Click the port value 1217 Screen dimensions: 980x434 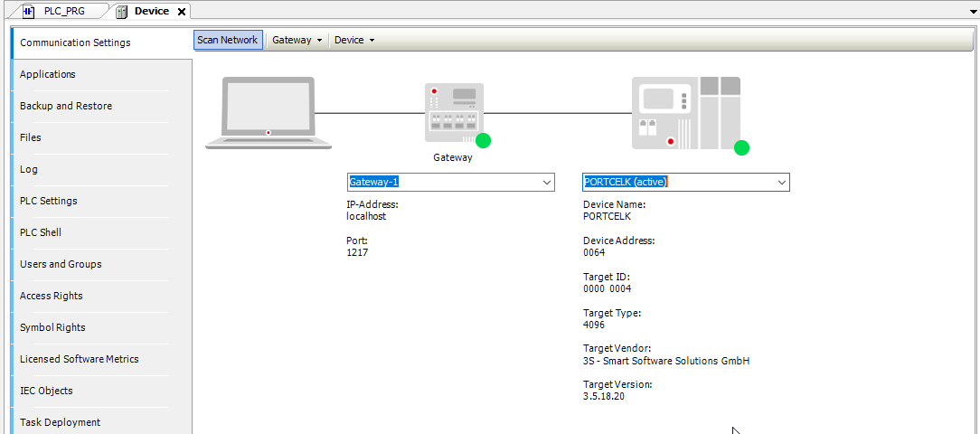[x=357, y=252]
